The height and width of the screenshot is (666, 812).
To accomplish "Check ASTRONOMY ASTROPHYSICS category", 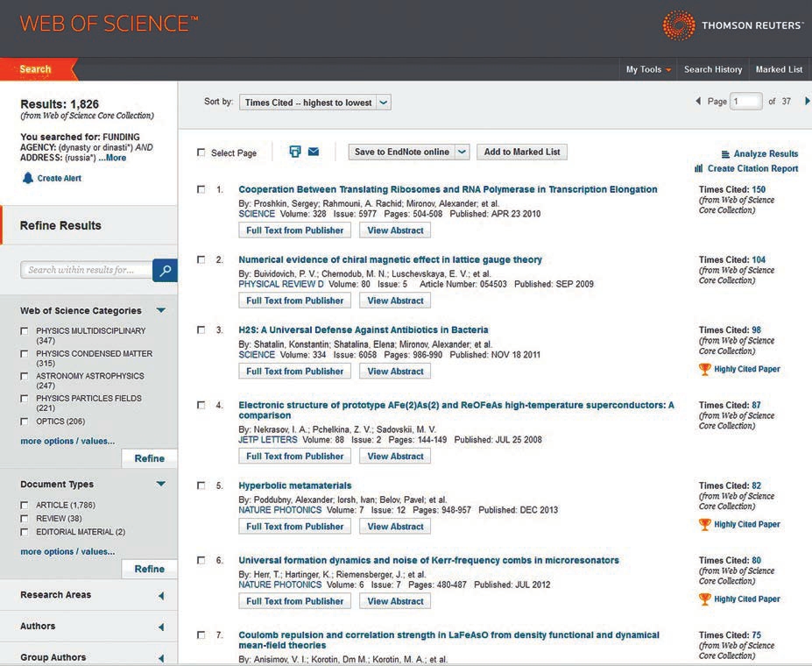I will 24,376.
